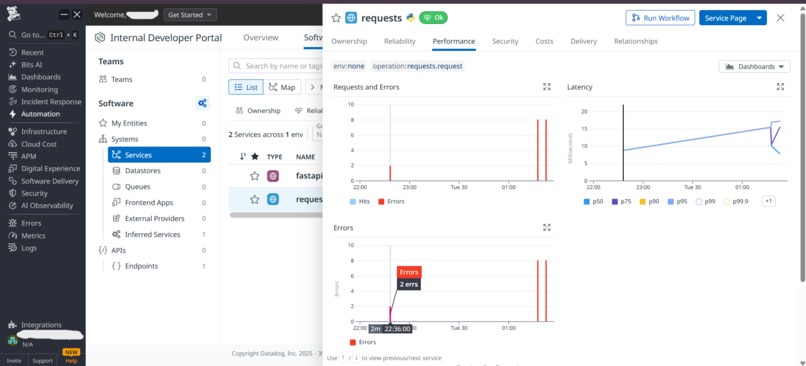
Task: Switch to the Delivery tab
Action: (x=583, y=41)
